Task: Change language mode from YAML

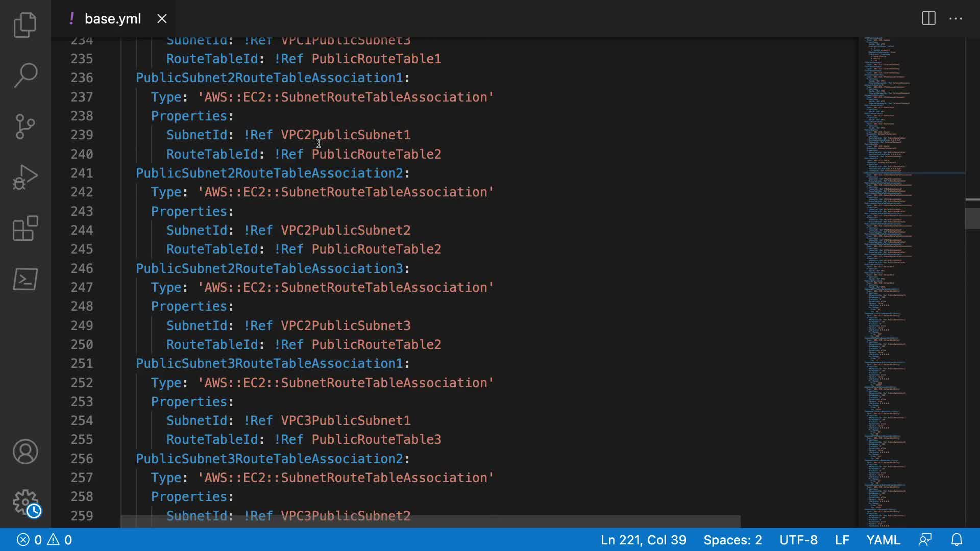Action: point(883,540)
